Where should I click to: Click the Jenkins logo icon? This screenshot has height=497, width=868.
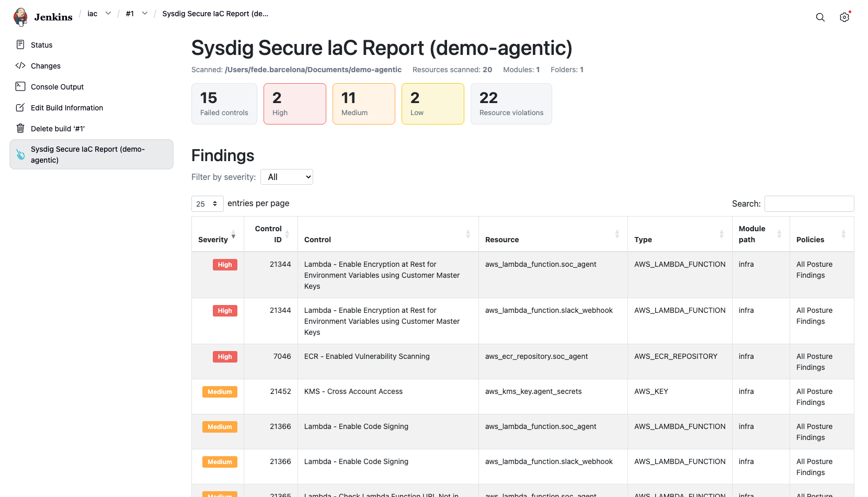coord(20,17)
